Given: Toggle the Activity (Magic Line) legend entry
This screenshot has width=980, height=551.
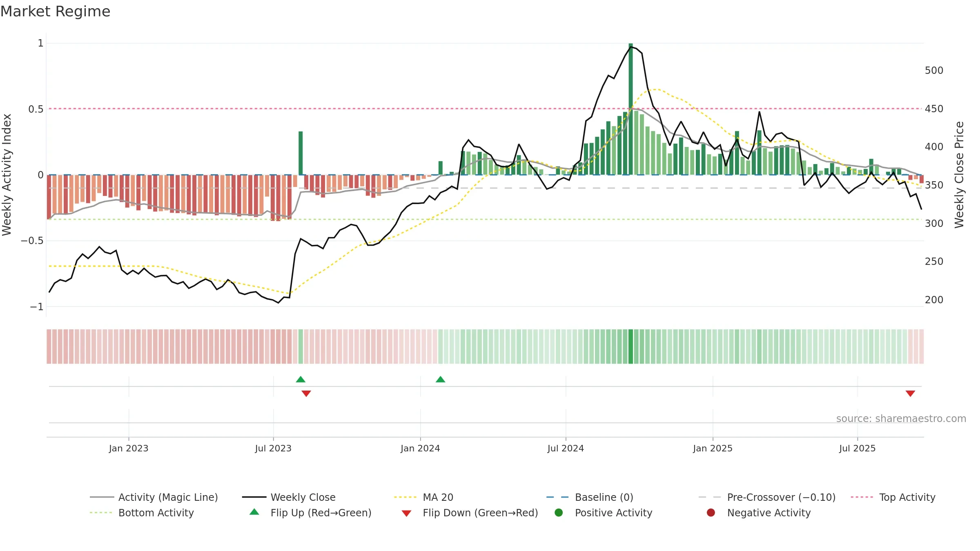Looking at the screenshot, I should pyautogui.click(x=154, y=497).
